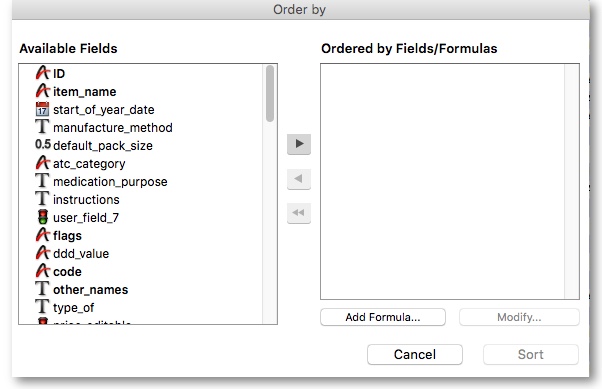Select the medication_purpose field
Viewport: 602px width, 389px height.
click(x=110, y=182)
